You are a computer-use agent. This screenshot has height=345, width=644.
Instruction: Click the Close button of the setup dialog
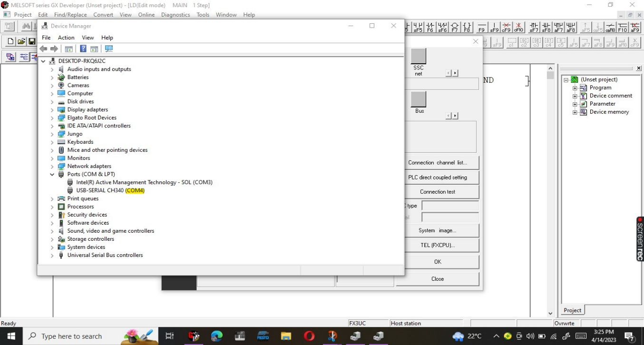click(x=438, y=279)
